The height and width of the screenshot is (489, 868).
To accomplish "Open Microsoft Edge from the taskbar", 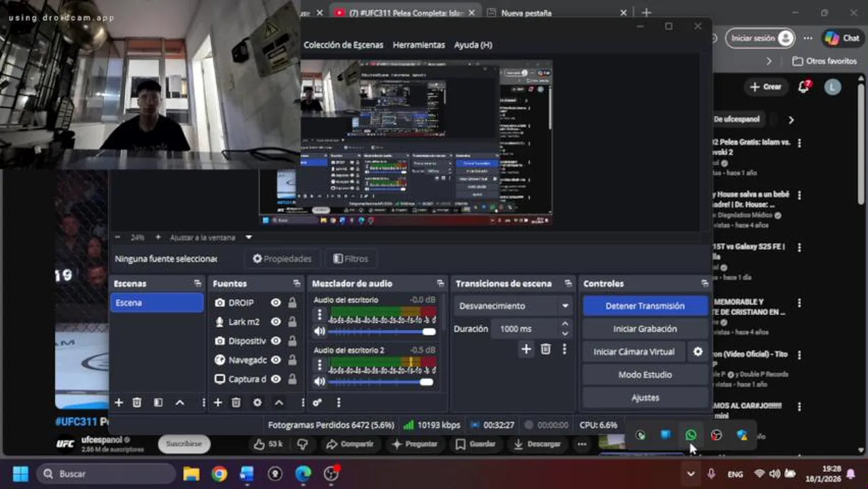I will 303,473.
